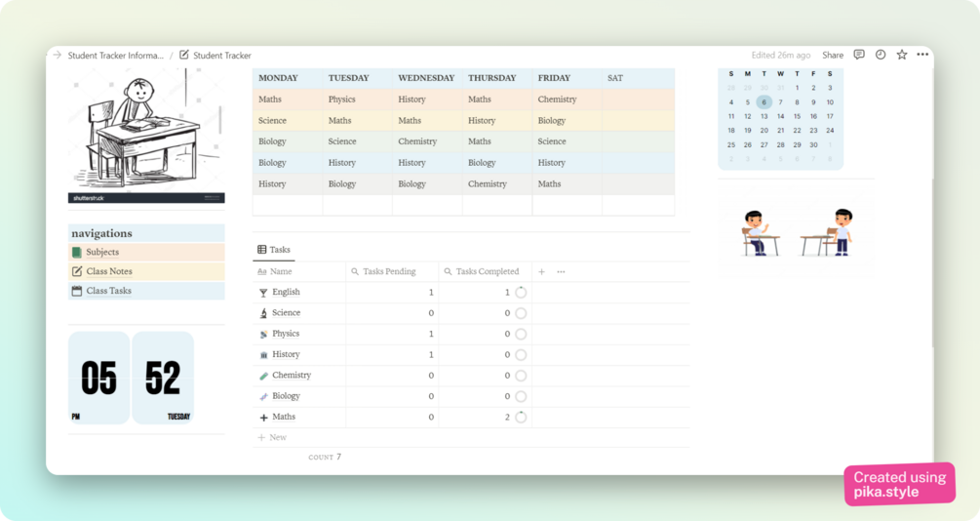This screenshot has height=521, width=980.
Task: Add a New row to Tasks
Action: tap(272, 437)
